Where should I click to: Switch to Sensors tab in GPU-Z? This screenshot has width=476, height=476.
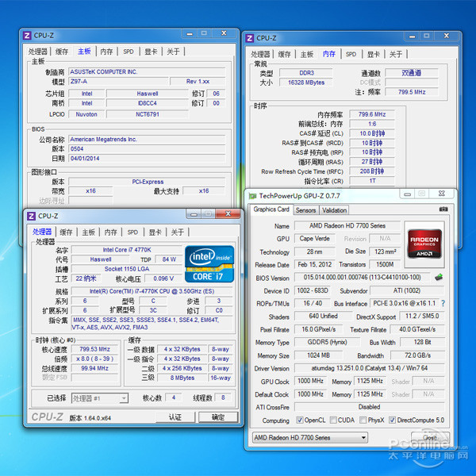pyautogui.click(x=305, y=210)
